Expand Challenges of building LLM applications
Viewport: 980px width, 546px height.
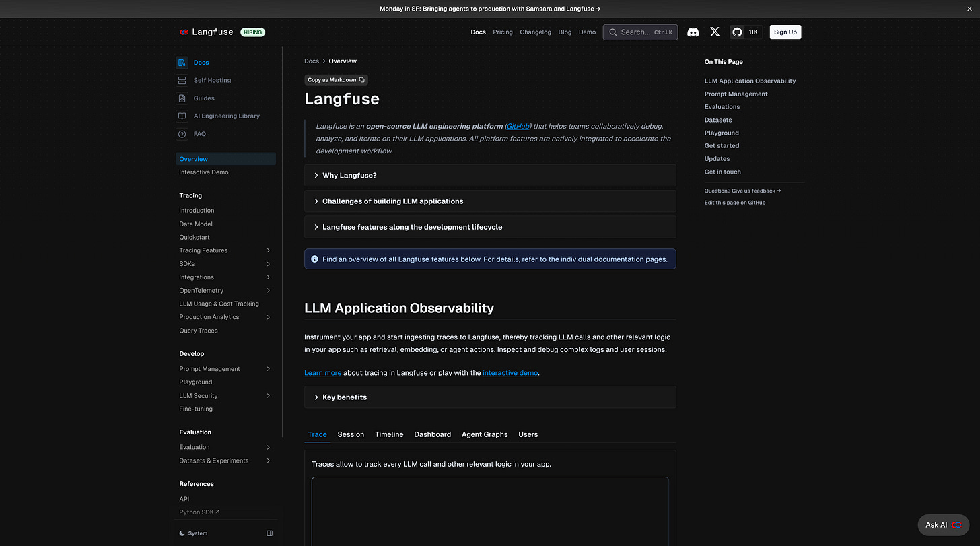click(490, 201)
